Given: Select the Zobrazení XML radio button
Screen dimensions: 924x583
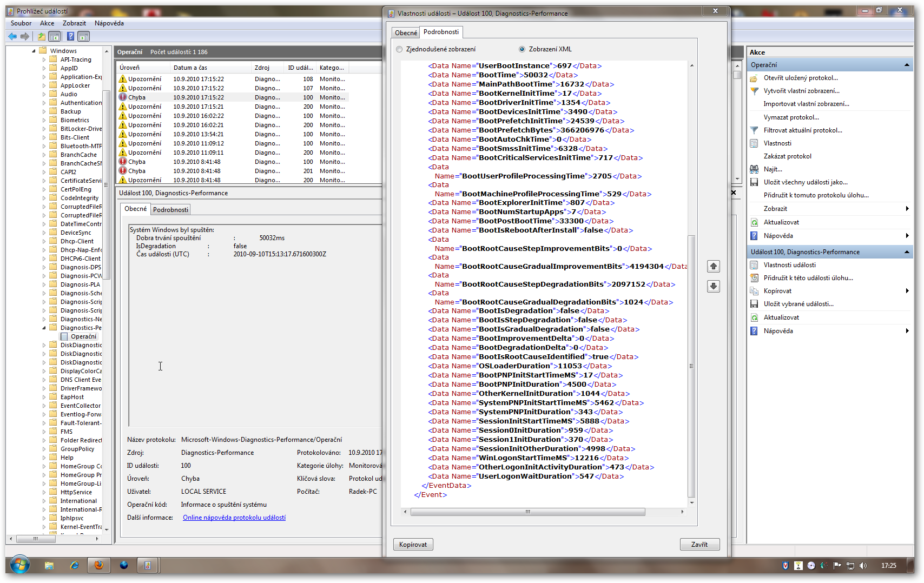Looking at the screenshot, I should [522, 49].
